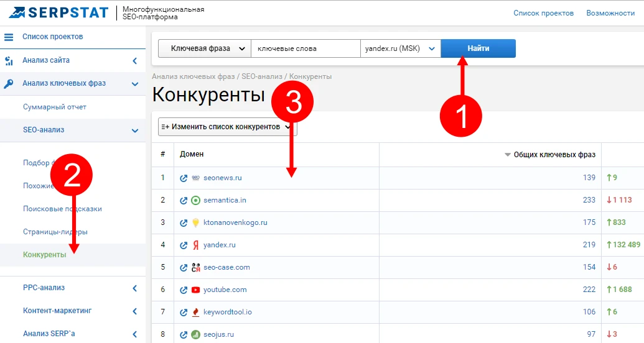Select Суммарный отчет menu item
Image resolution: width=644 pixels, height=343 pixels.
pyautogui.click(x=55, y=107)
